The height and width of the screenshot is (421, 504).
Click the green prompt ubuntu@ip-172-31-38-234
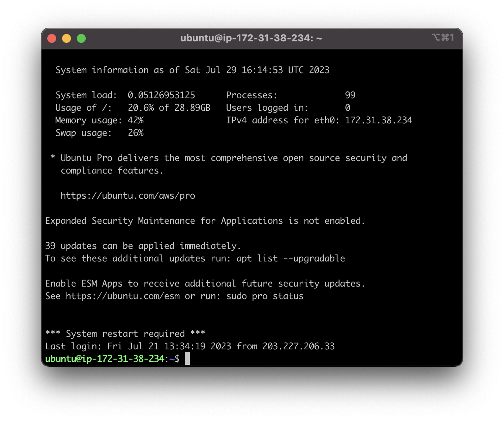(105, 359)
